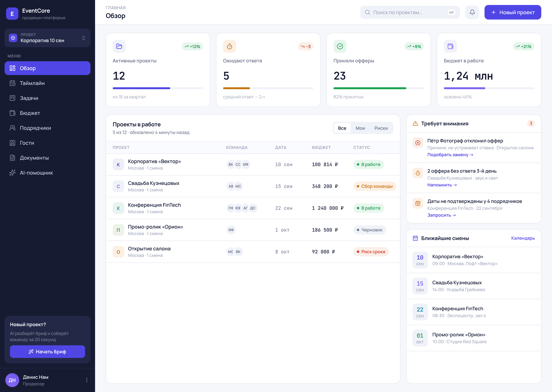Viewport: 552px width, 392px height.
Task: Click the Подрядчики people icon
Action: click(x=13, y=128)
